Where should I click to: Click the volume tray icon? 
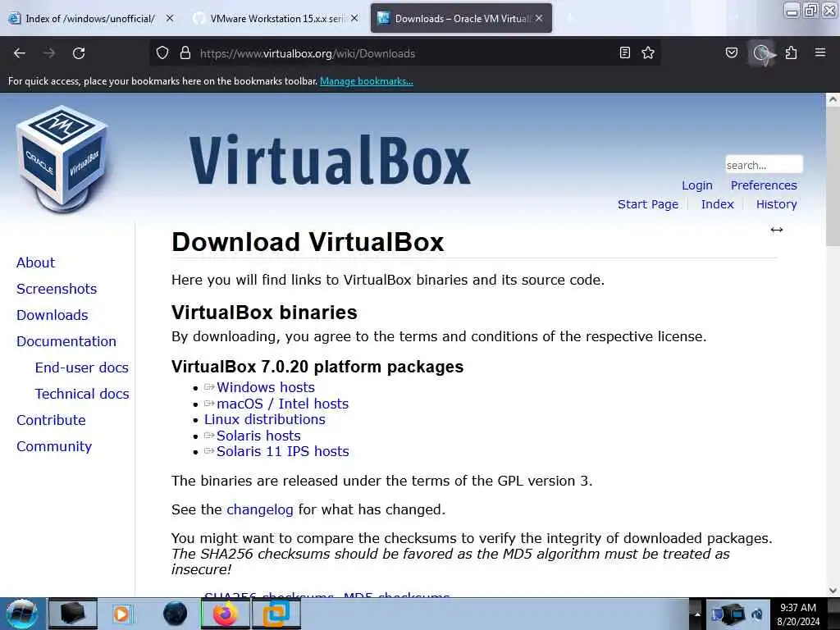[x=757, y=614]
